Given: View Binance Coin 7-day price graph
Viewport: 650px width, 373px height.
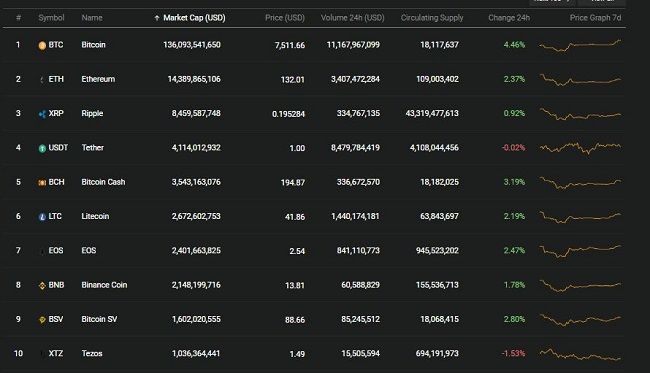Looking at the screenshot, I should point(580,286).
